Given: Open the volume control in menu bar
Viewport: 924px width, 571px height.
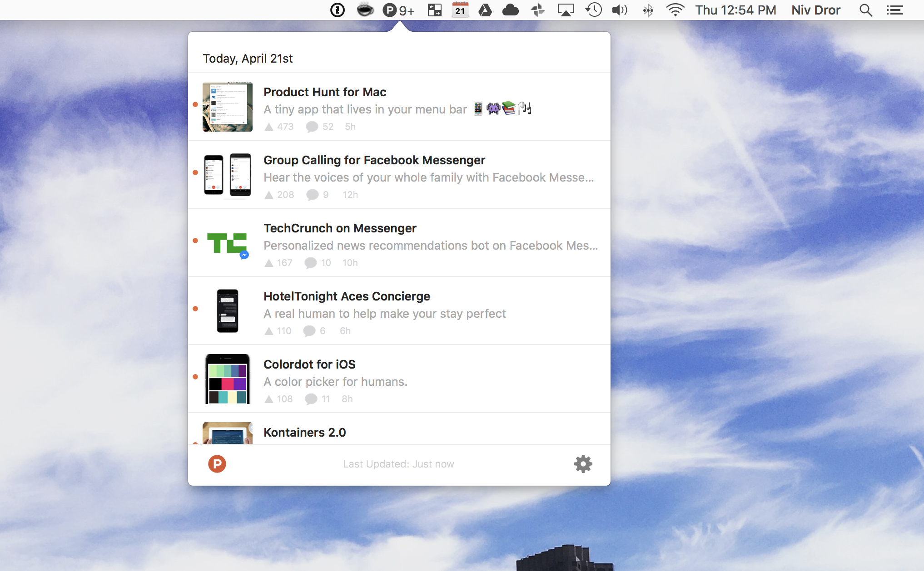Looking at the screenshot, I should point(619,10).
